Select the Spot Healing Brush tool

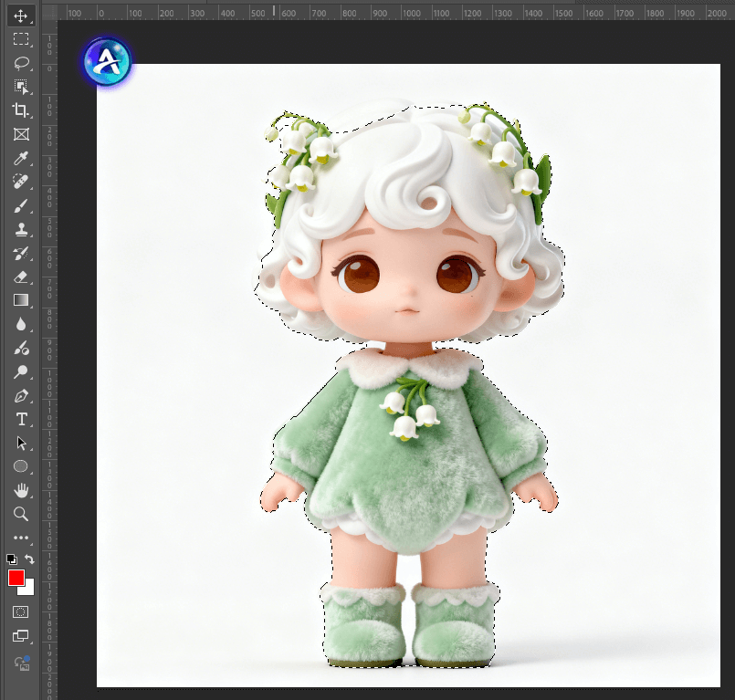coord(21,182)
